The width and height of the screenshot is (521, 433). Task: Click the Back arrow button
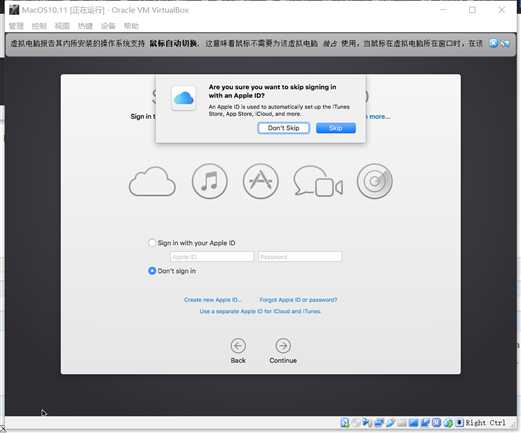click(238, 346)
